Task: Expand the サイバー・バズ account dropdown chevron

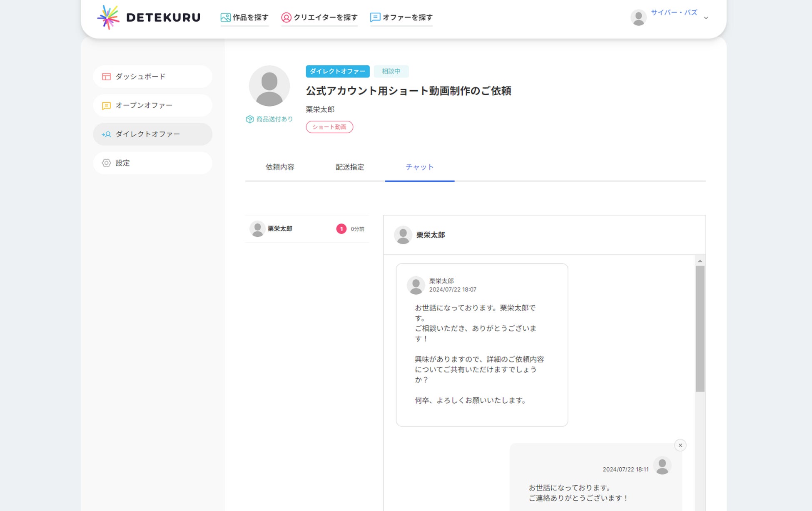Action: [706, 18]
